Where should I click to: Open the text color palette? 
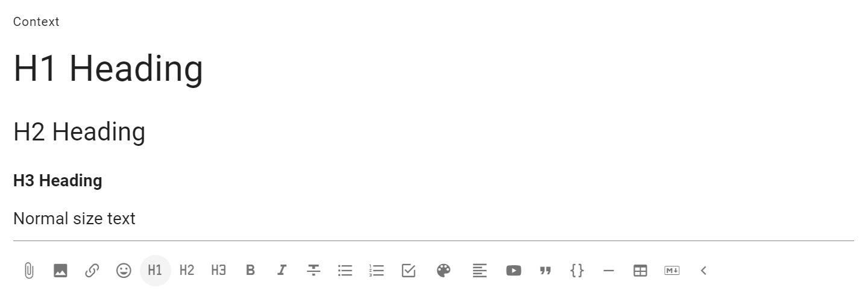tap(444, 271)
